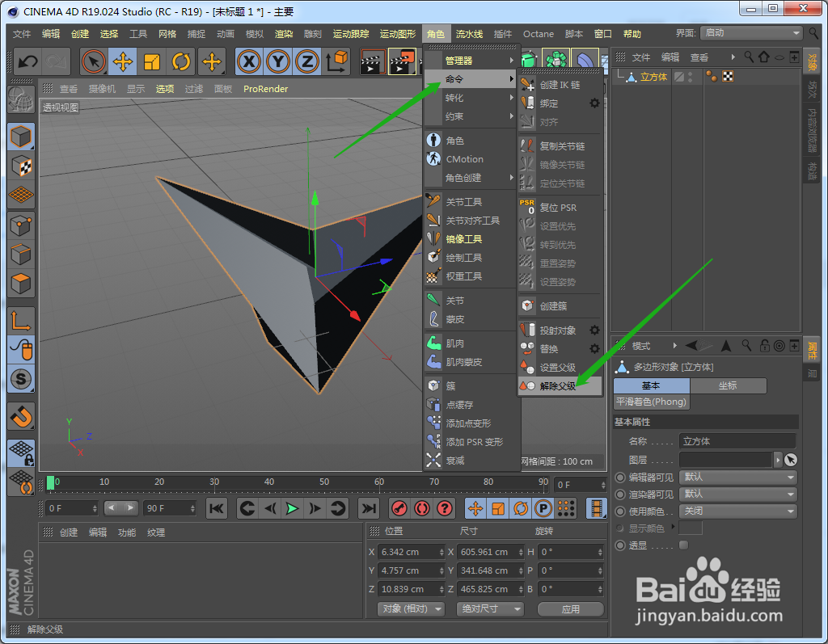
Task: Select Polygons mode cube icon
Action: point(21,284)
